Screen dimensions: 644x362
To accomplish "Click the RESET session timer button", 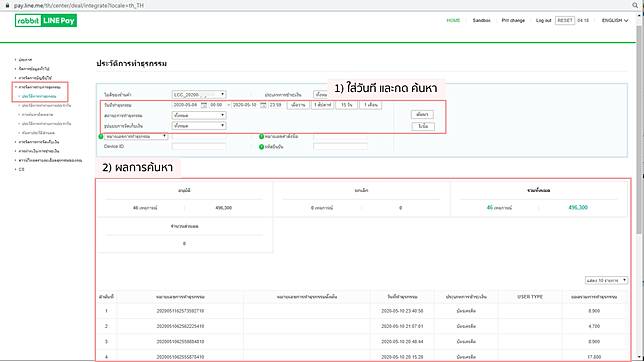I will coord(565,20).
